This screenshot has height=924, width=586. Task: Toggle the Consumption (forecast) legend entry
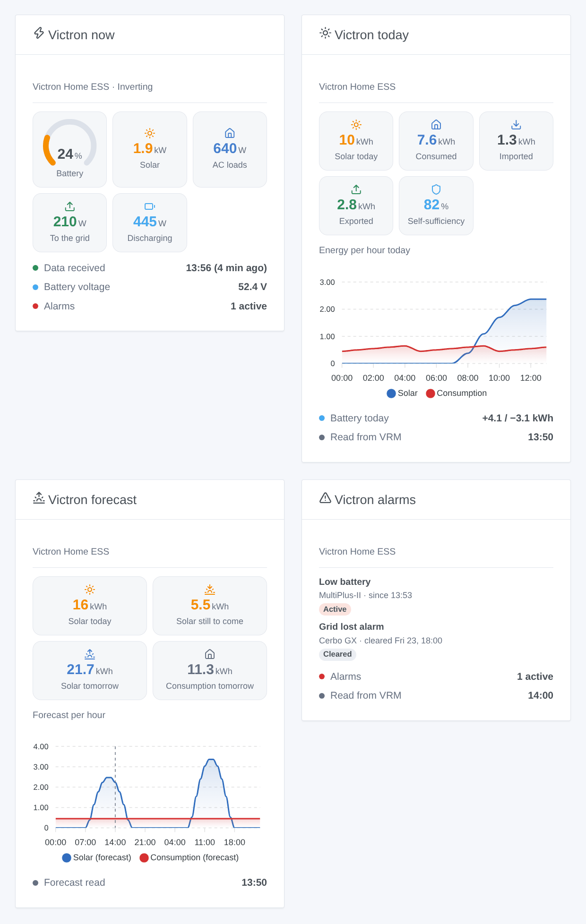[189, 857]
